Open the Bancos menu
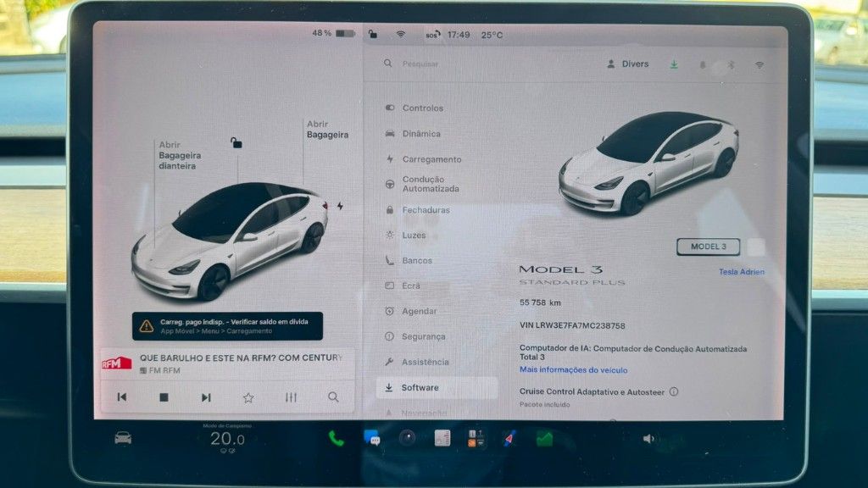This screenshot has height=488, width=868. point(417,260)
